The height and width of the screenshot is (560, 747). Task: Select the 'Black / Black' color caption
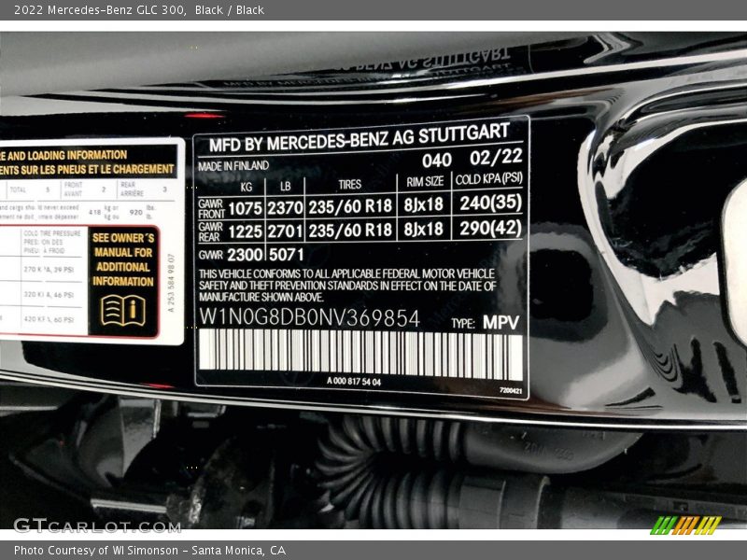coord(229,10)
